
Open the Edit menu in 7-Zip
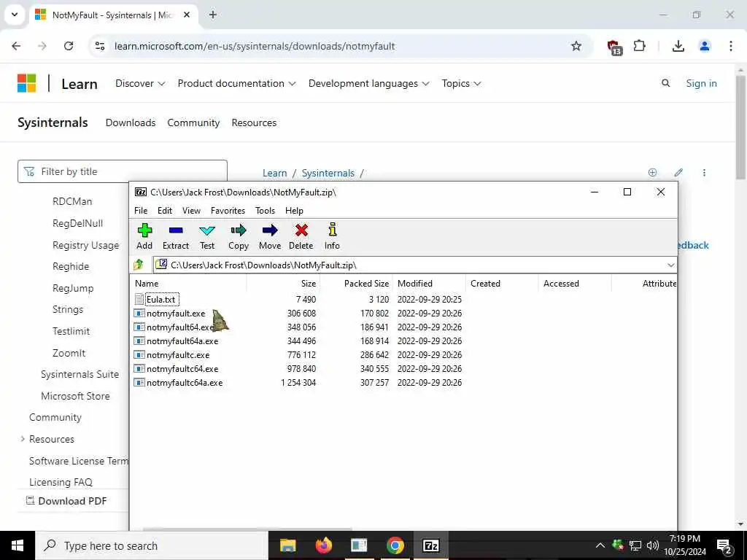tap(165, 211)
